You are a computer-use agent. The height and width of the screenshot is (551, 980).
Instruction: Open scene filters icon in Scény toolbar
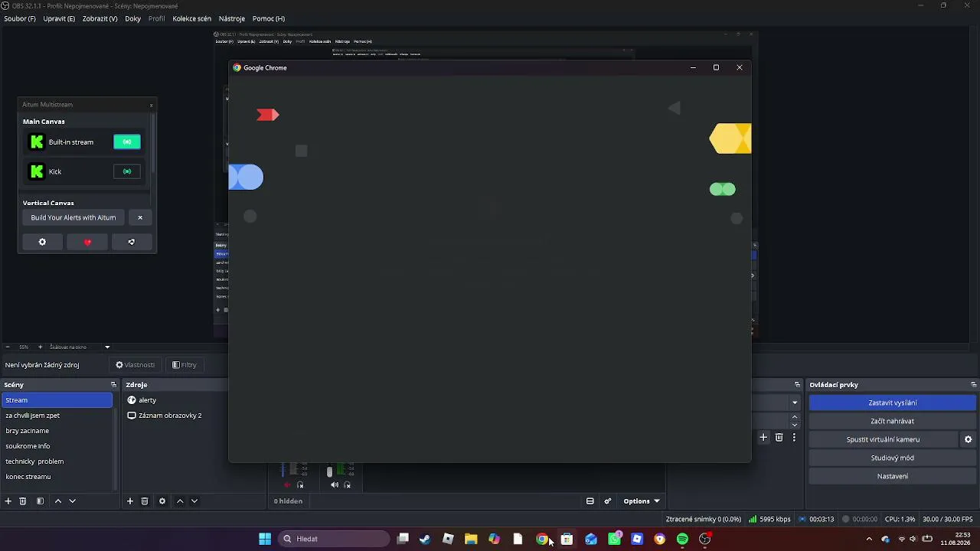tap(40, 501)
